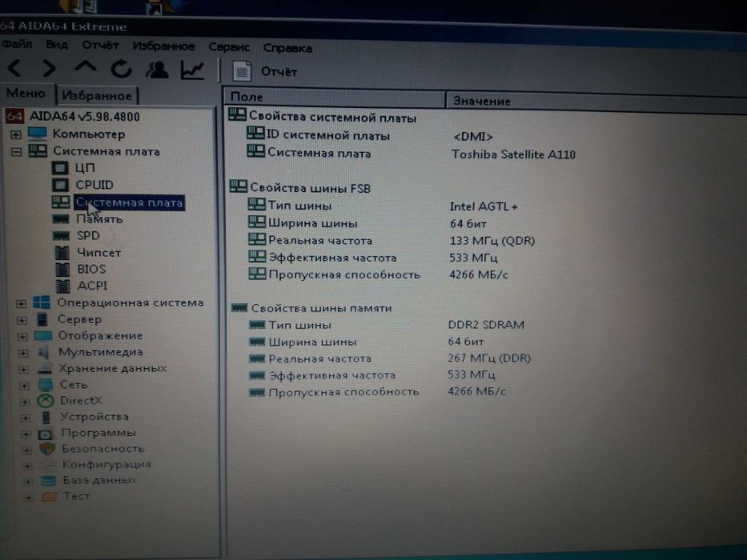
Task: Switch to the Избранное tab in sidebar
Action: [x=97, y=95]
